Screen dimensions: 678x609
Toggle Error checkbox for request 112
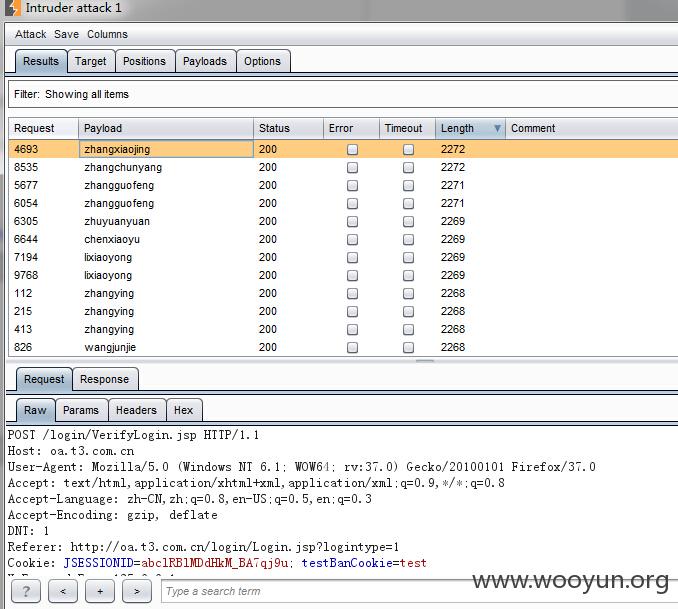(x=352, y=294)
